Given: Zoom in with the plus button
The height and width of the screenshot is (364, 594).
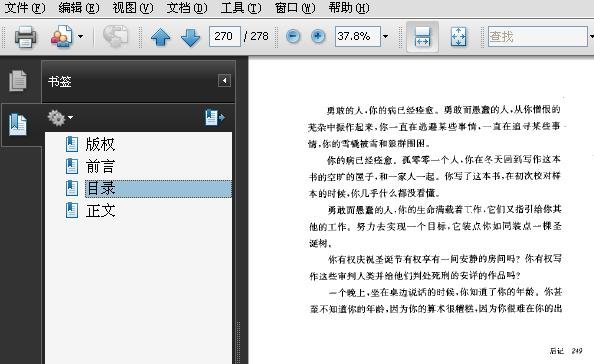Looking at the screenshot, I should pos(318,36).
